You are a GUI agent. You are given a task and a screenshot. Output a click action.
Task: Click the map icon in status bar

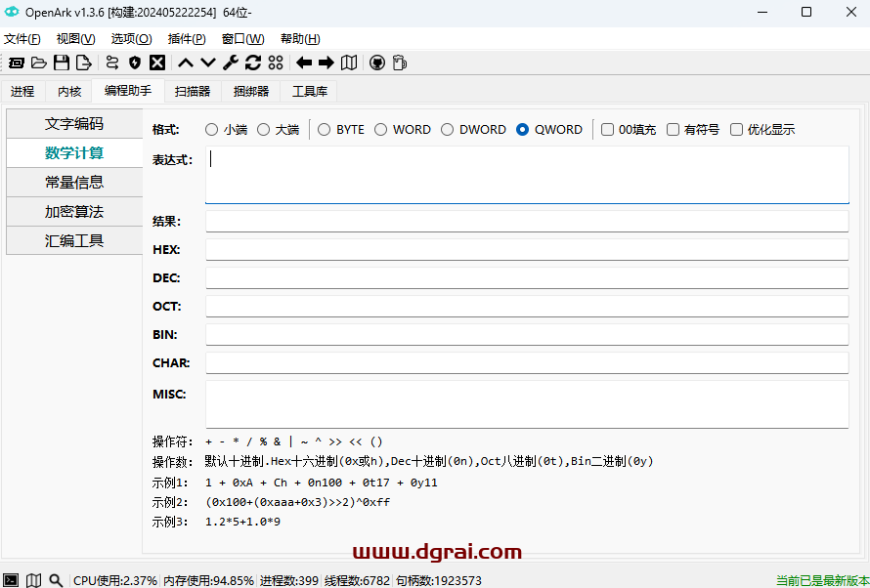tap(34, 580)
